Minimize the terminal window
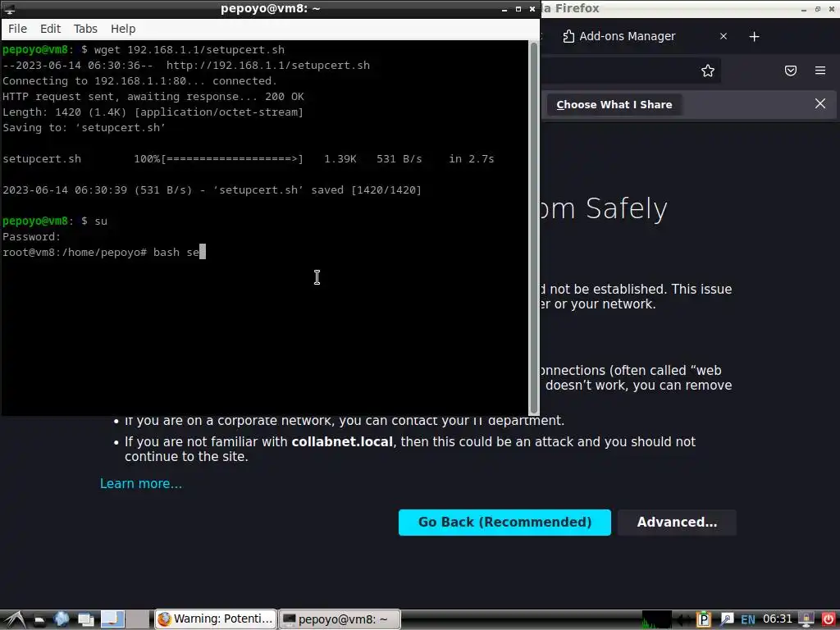The image size is (840, 630). [504, 9]
